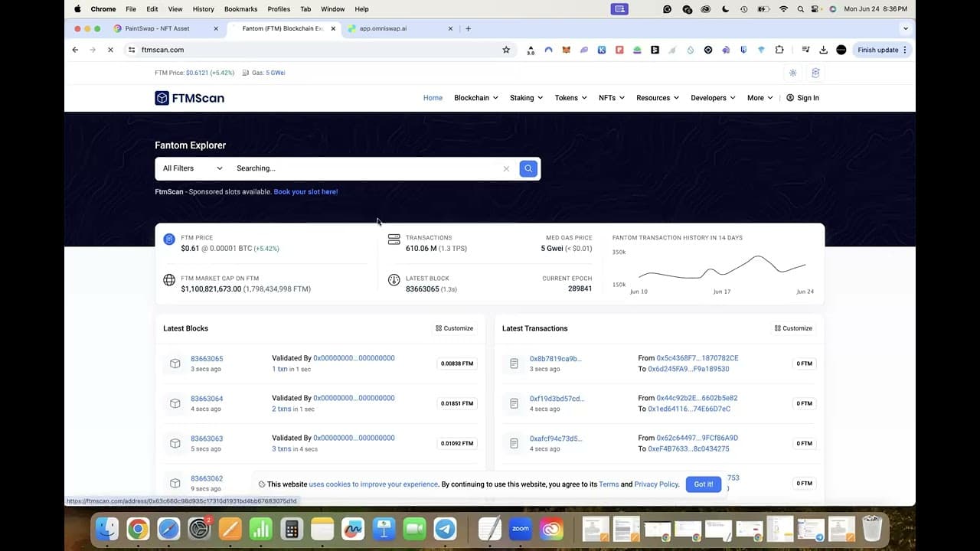Image resolution: width=980 pixels, height=551 pixels.
Task: Expand the Developers dropdown menu
Action: pos(714,98)
